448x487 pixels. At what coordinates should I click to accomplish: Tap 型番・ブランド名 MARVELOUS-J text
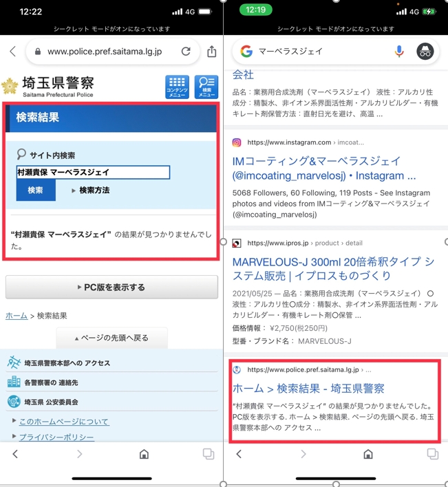292,341
